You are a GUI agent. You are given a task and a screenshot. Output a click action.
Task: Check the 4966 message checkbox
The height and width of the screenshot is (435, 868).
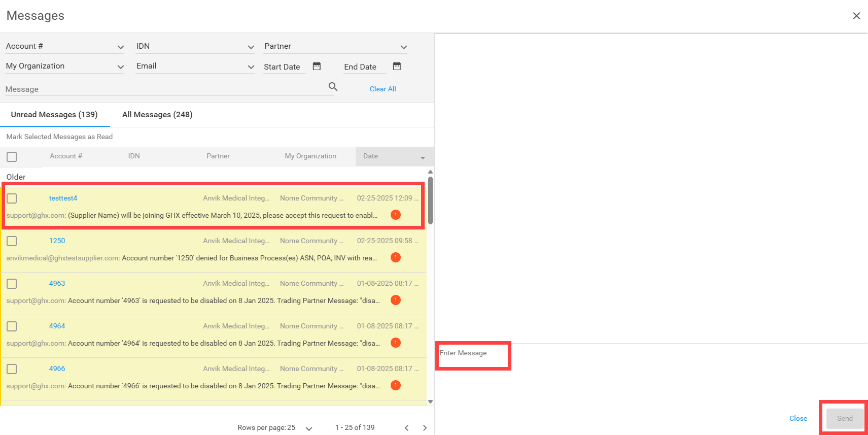tap(12, 369)
